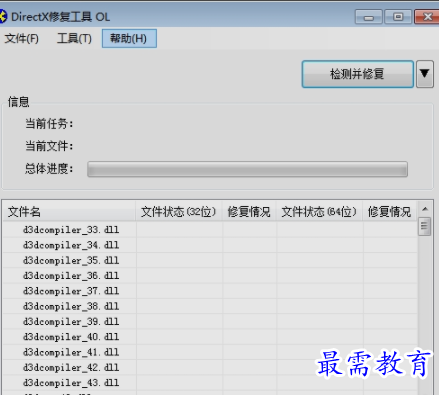Click the file list scroll-up arrow
The height and width of the screenshot is (395, 439).
[x=425, y=209]
